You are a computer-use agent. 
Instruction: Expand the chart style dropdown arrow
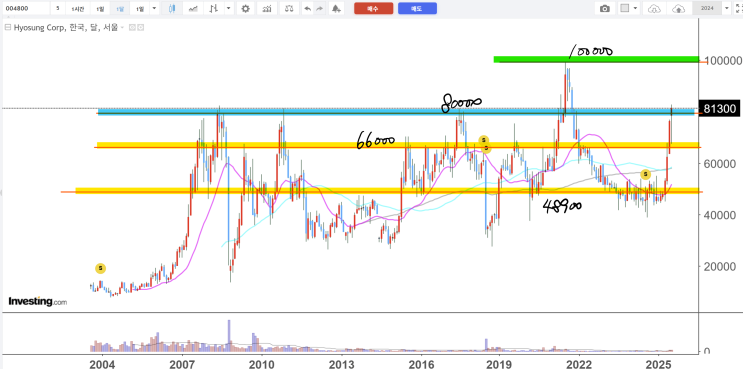[x=229, y=9]
